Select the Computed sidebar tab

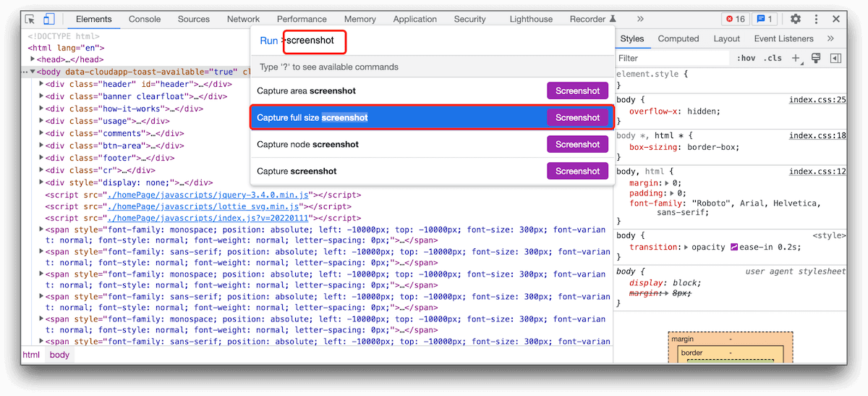[x=678, y=39]
